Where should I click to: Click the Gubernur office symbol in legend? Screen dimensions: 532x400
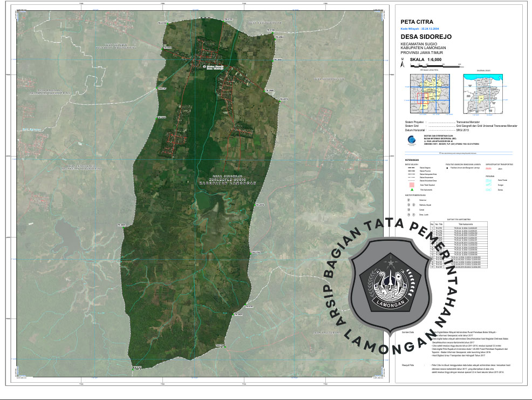coord(409,200)
